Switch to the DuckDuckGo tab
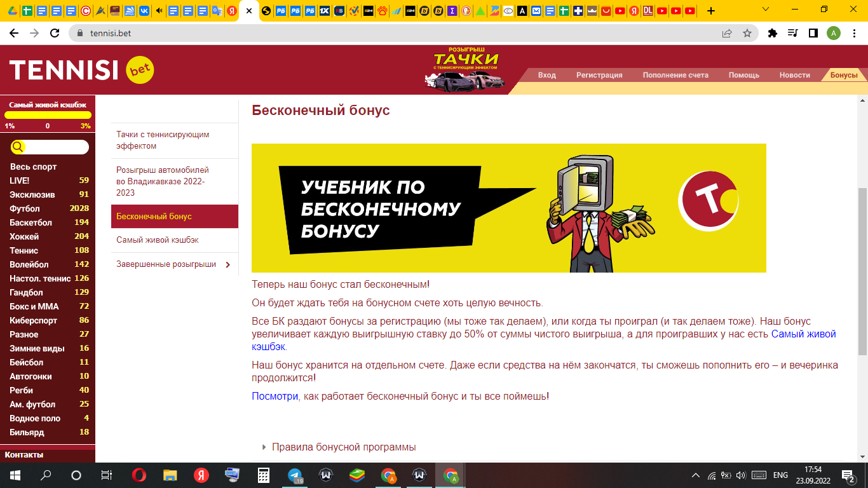 click(466, 11)
